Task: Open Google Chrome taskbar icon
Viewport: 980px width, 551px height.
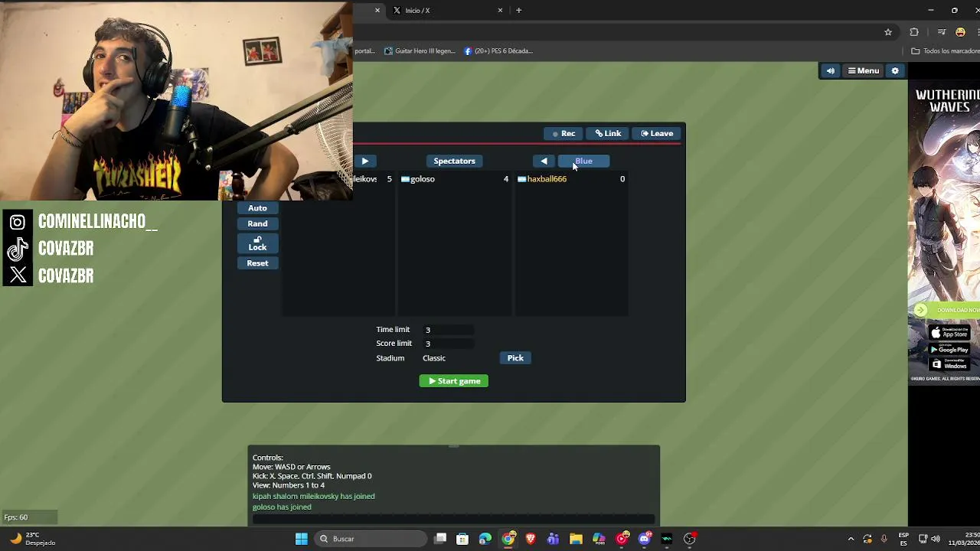Action: click(x=508, y=539)
